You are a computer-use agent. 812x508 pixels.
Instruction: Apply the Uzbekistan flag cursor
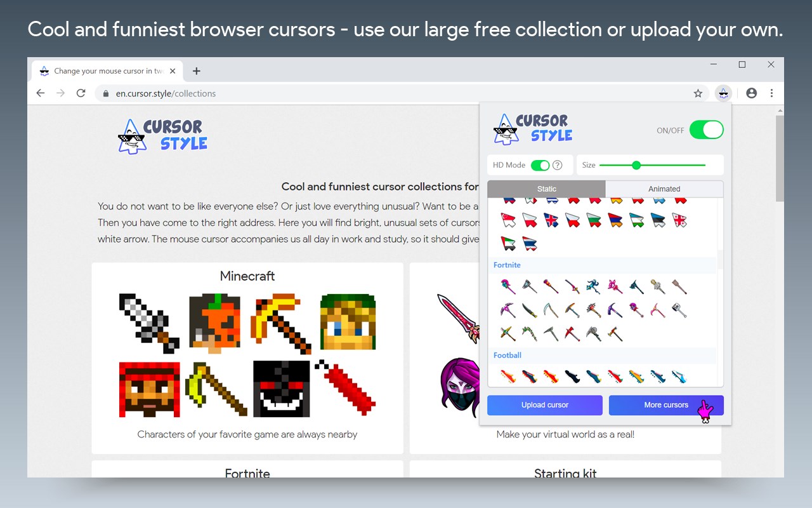click(636, 220)
